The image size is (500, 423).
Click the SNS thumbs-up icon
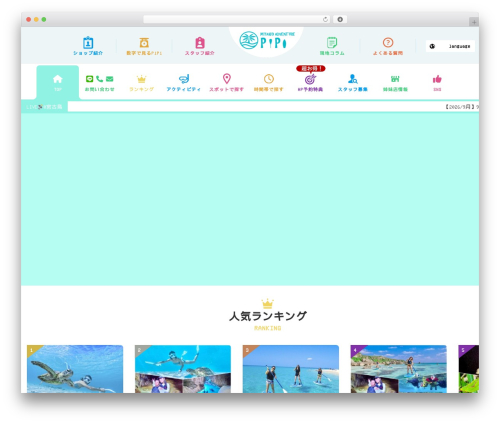coord(437,79)
